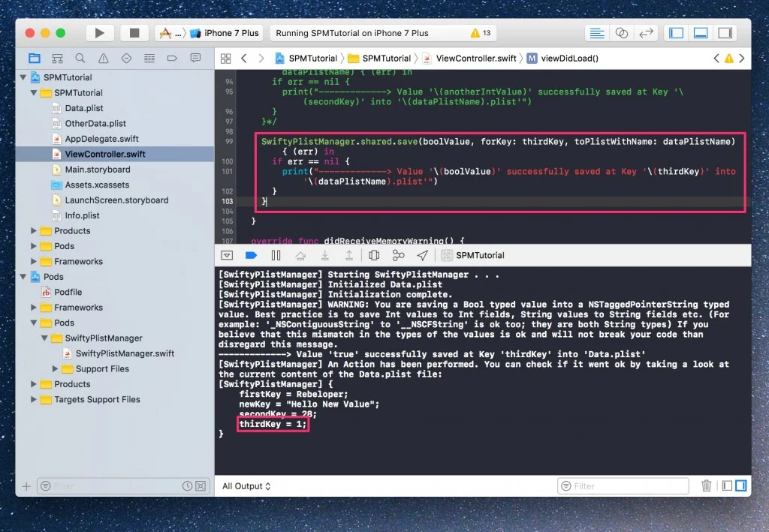769x532 pixels.
Task: Open the Issue navigator
Action: (x=104, y=59)
